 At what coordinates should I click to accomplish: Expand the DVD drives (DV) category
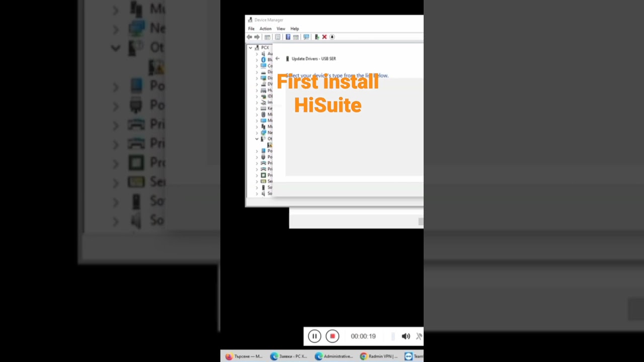[257, 84]
